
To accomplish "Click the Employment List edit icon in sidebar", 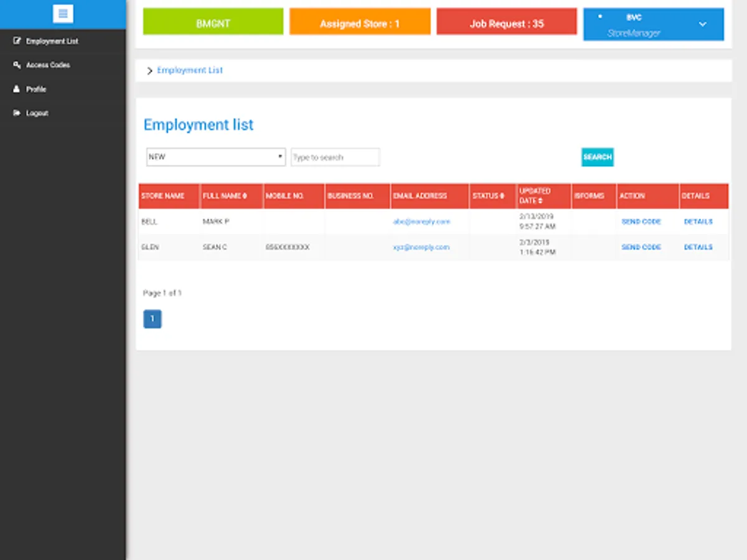I will tap(17, 41).
